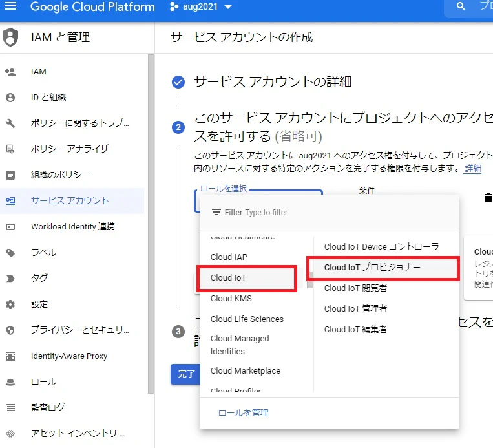Click the filter icon in role picker

click(x=216, y=212)
